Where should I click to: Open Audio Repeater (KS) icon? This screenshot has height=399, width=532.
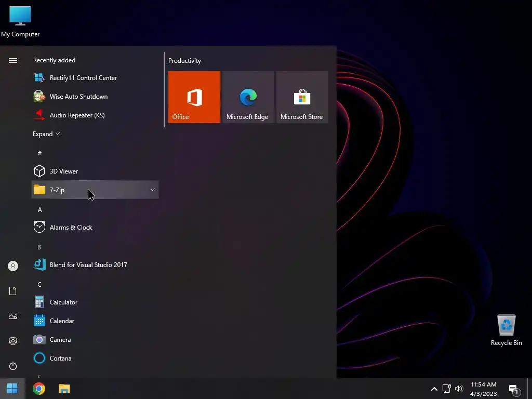click(x=39, y=115)
